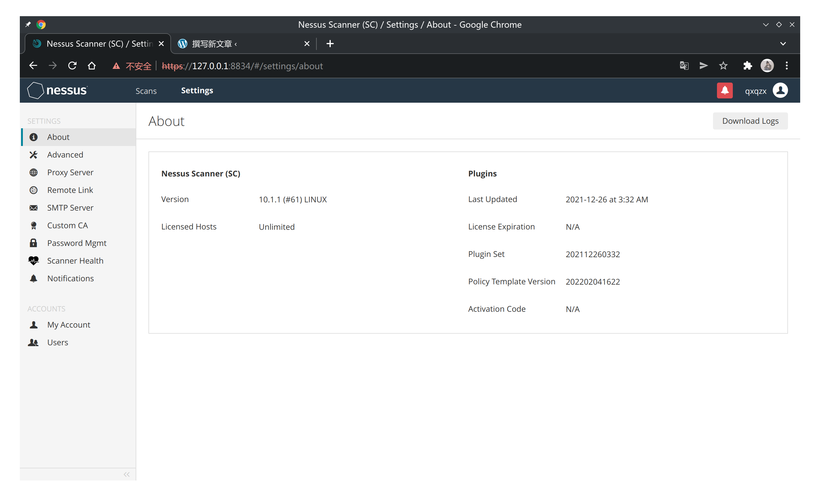Click the Plugin Set value 202112260332
Screen dimensions: 820x504
(593, 254)
